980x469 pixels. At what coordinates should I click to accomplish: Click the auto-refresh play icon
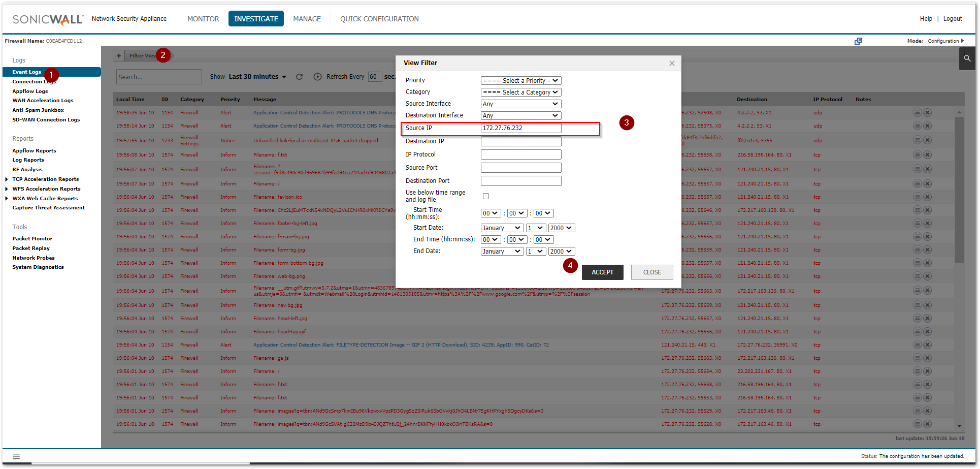point(317,77)
